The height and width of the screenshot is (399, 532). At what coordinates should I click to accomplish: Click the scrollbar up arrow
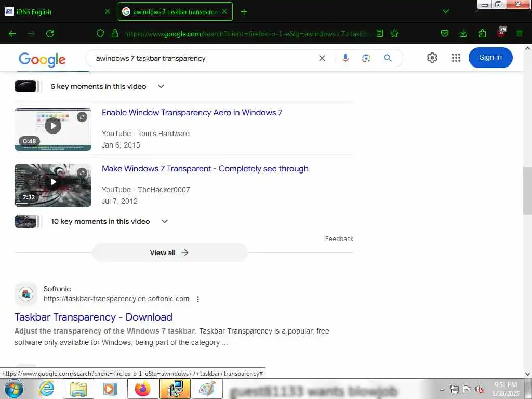[527, 48]
